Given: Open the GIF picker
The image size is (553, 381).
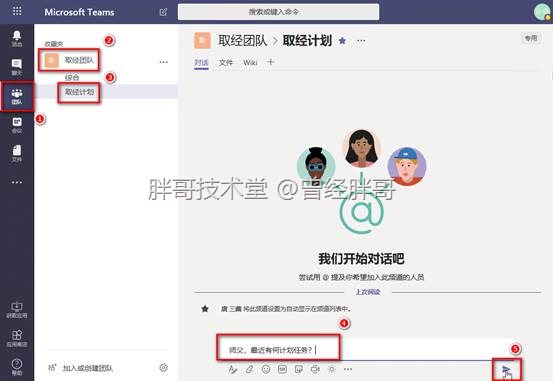Looking at the screenshot, I should (282, 369).
